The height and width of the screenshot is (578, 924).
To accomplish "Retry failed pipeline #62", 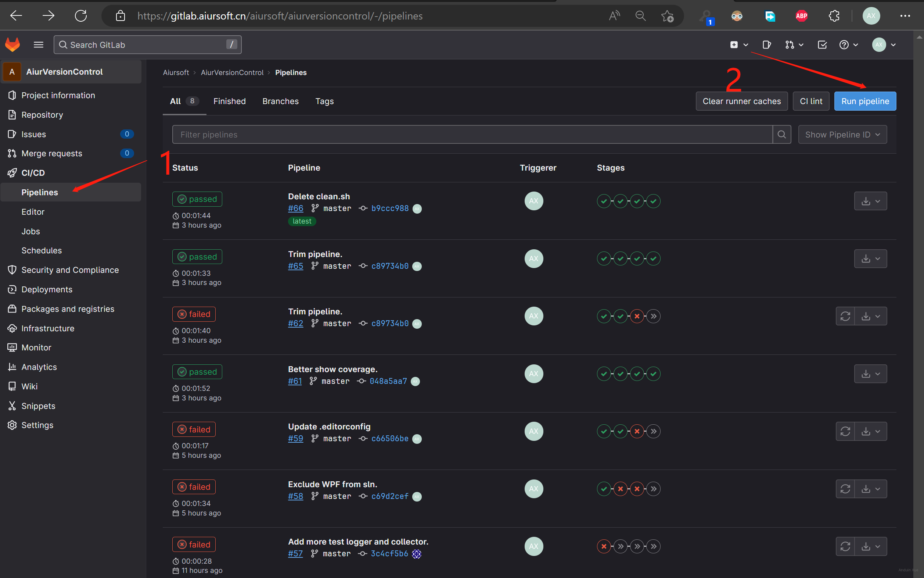I will pyautogui.click(x=845, y=316).
